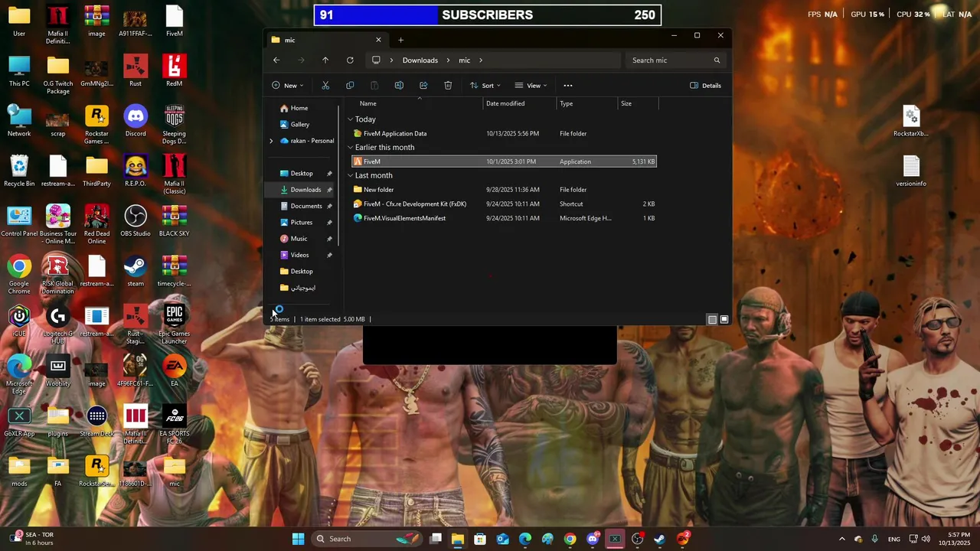Rename the selected file

(399, 86)
